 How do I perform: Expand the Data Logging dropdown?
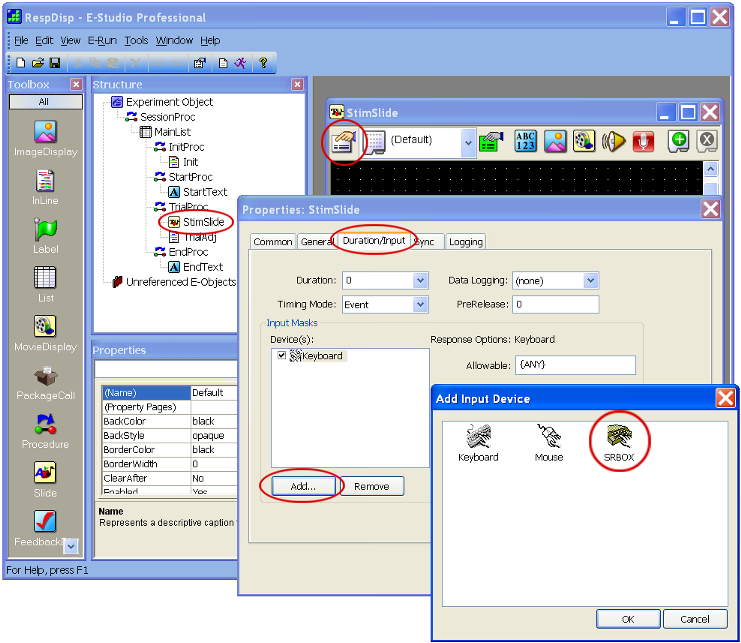pos(590,281)
